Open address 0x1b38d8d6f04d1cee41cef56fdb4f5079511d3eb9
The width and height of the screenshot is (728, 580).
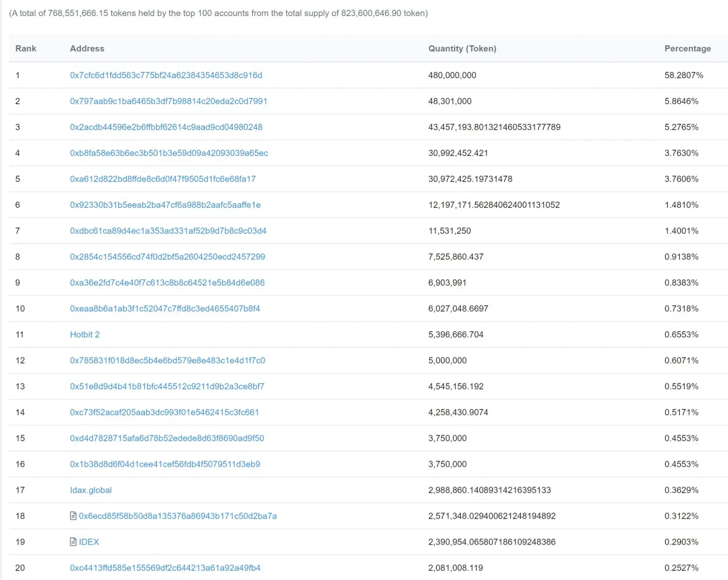[x=165, y=464]
